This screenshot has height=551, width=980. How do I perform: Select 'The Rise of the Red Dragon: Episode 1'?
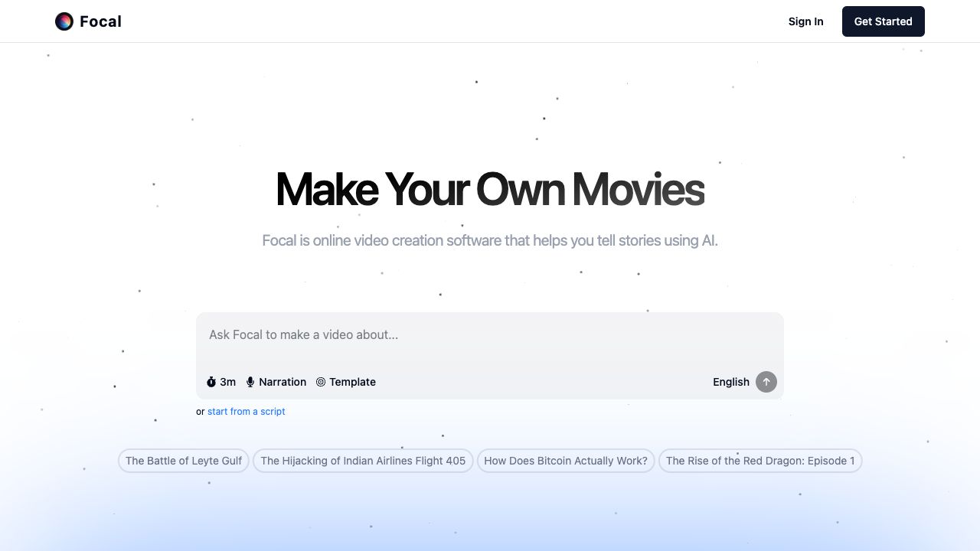759,461
